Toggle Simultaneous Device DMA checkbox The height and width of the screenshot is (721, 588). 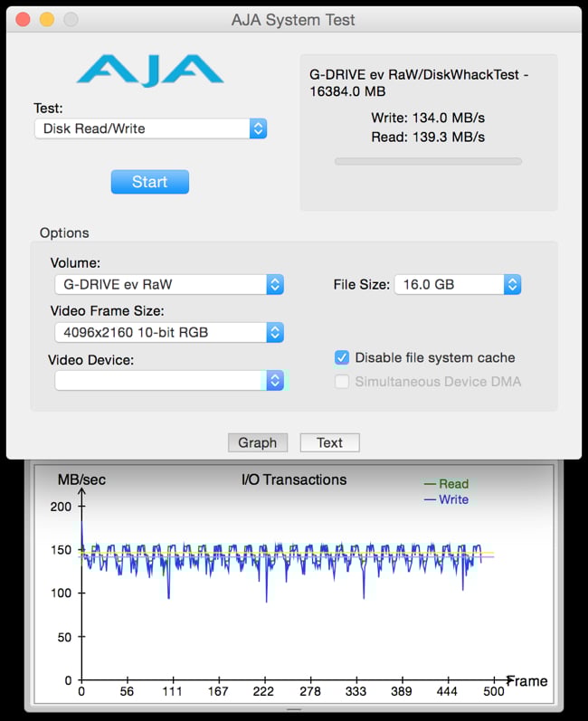click(342, 381)
